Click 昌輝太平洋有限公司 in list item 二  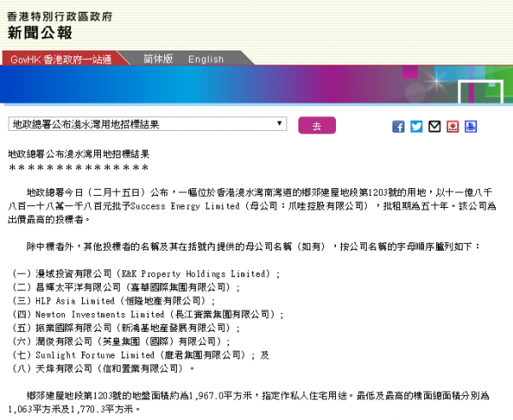[78, 287]
